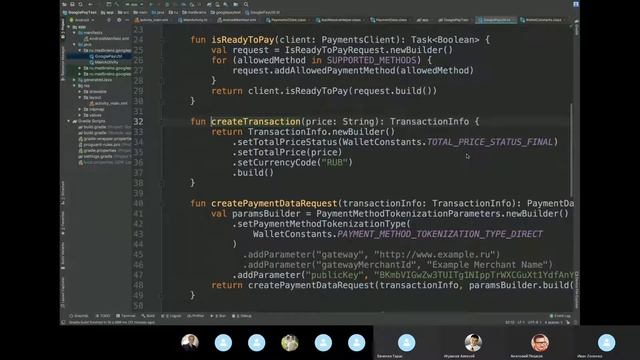This screenshot has height=360, width=640.
Task: Click the medbrains breadcrumb folder
Action: 195,12
